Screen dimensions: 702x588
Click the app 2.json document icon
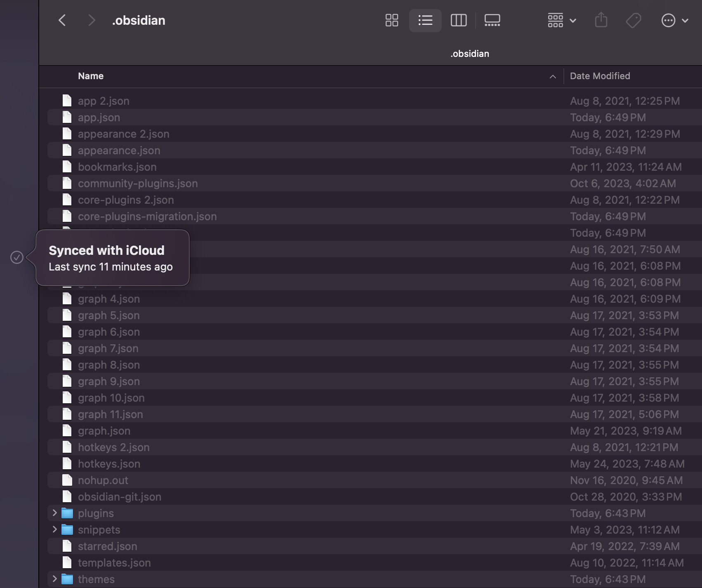click(67, 101)
